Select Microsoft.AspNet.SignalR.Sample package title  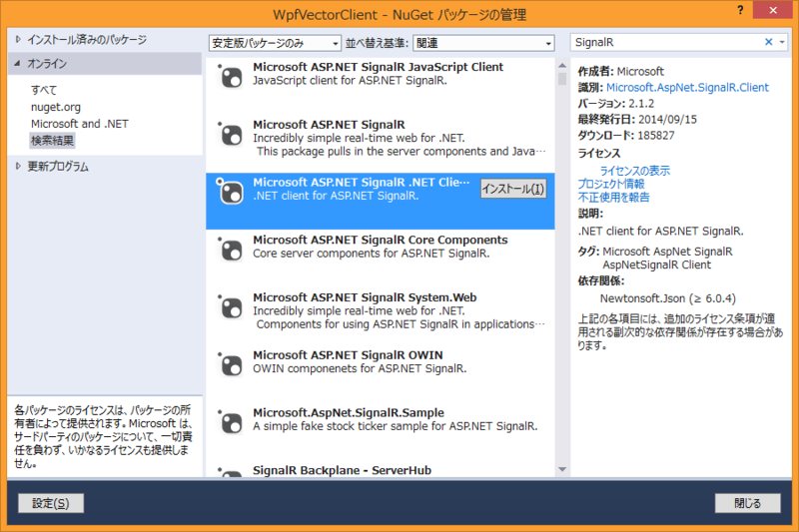click(348, 412)
